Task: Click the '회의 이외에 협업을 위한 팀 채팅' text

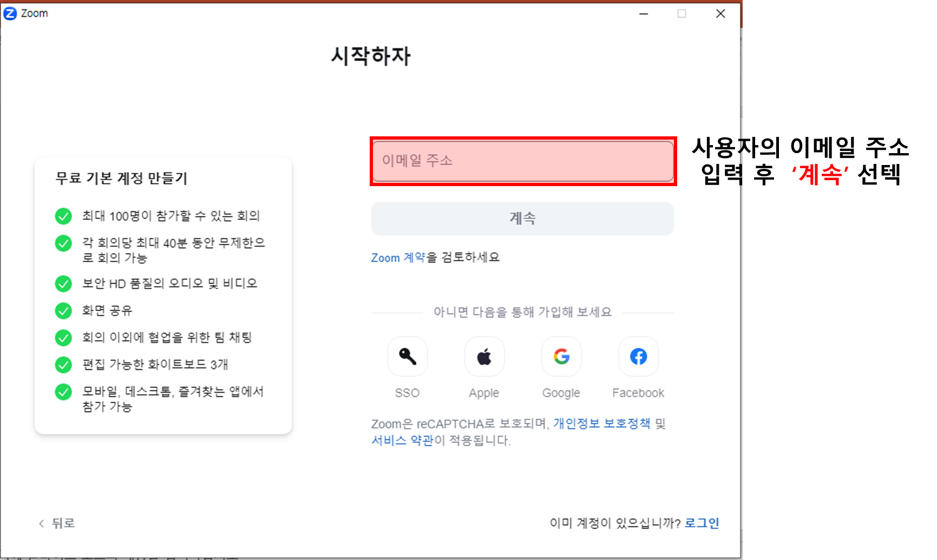Action: tap(167, 338)
